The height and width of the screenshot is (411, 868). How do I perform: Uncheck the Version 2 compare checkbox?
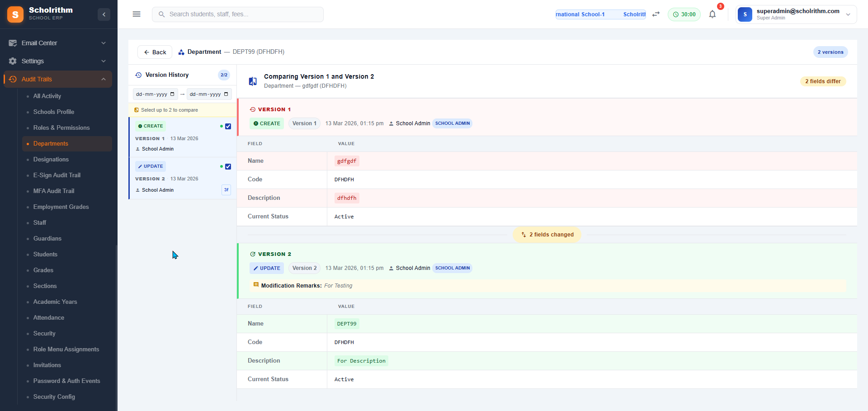[228, 166]
